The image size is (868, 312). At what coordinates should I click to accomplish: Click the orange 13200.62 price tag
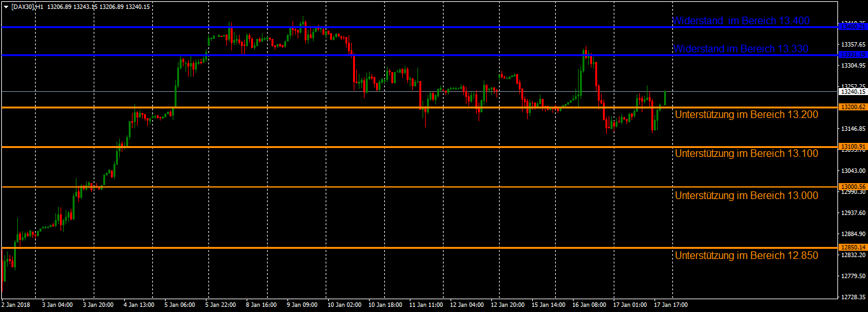[x=853, y=107]
